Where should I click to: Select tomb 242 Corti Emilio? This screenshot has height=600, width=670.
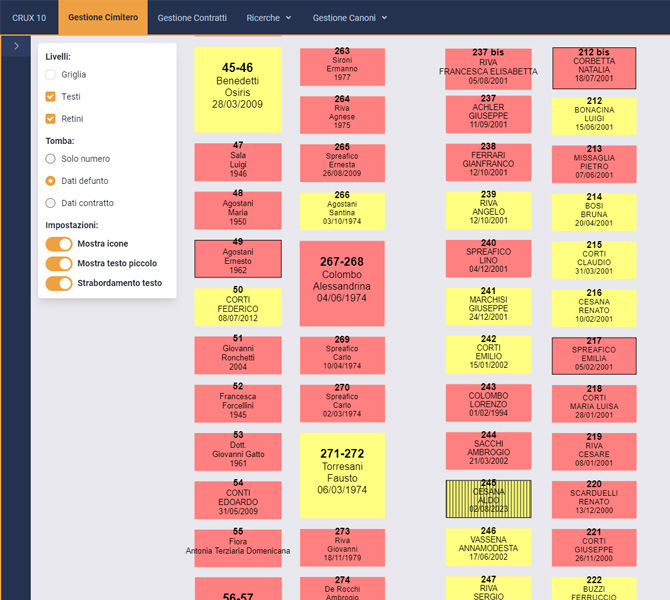pyautogui.click(x=488, y=355)
